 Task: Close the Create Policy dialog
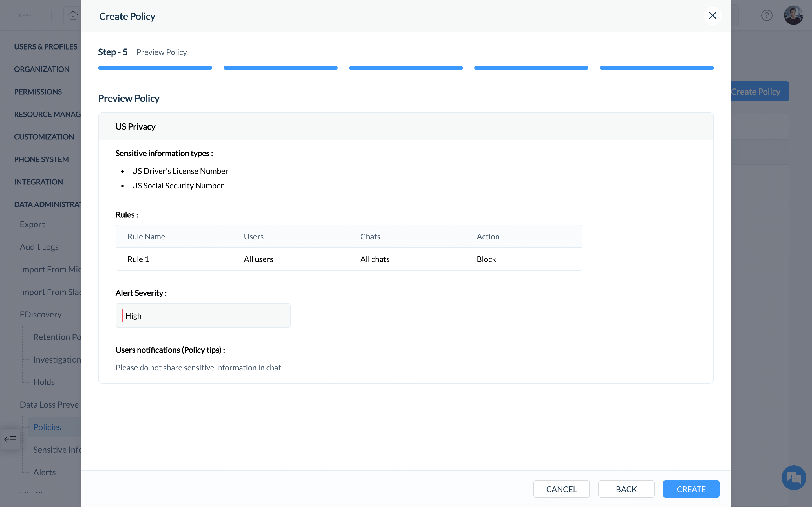pos(712,16)
